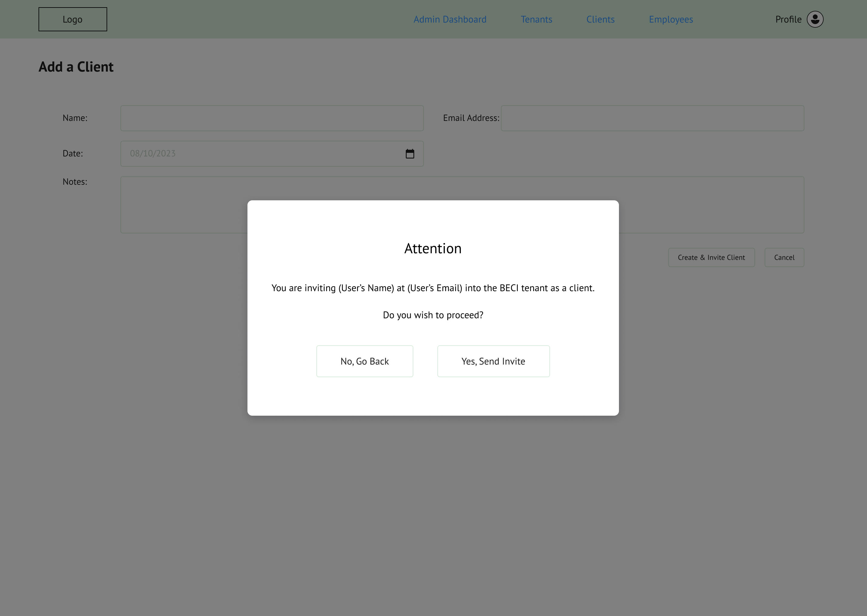This screenshot has height=616, width=867.
Task: Open the Admin Dashboard nav item
Action: [449, 19]
